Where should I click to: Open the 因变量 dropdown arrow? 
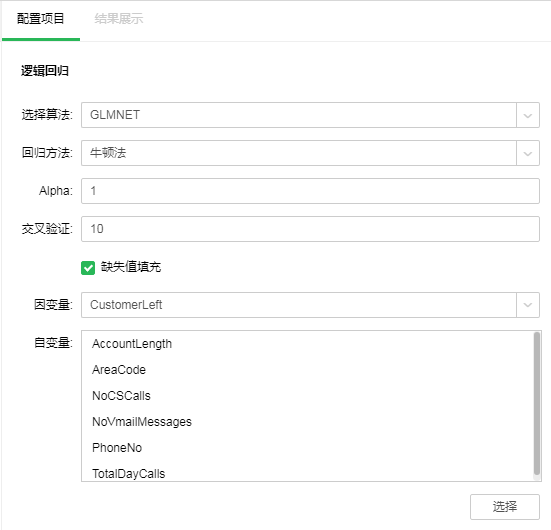click(x=527, y=305)
